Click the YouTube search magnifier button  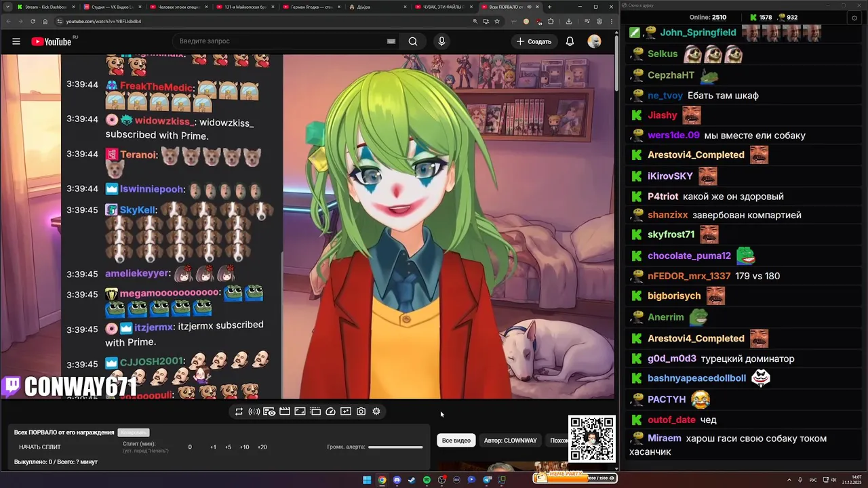tap(413, 41)
